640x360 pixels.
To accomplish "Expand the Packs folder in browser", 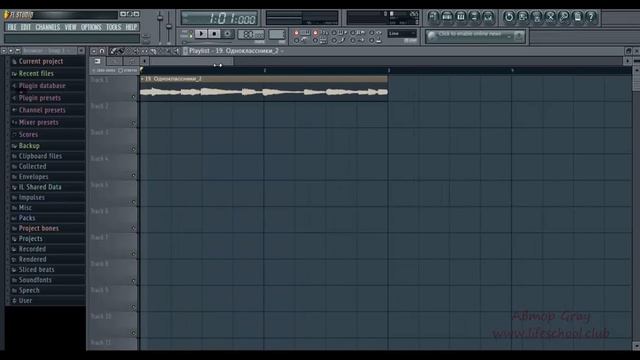I will tap(14, 218).
